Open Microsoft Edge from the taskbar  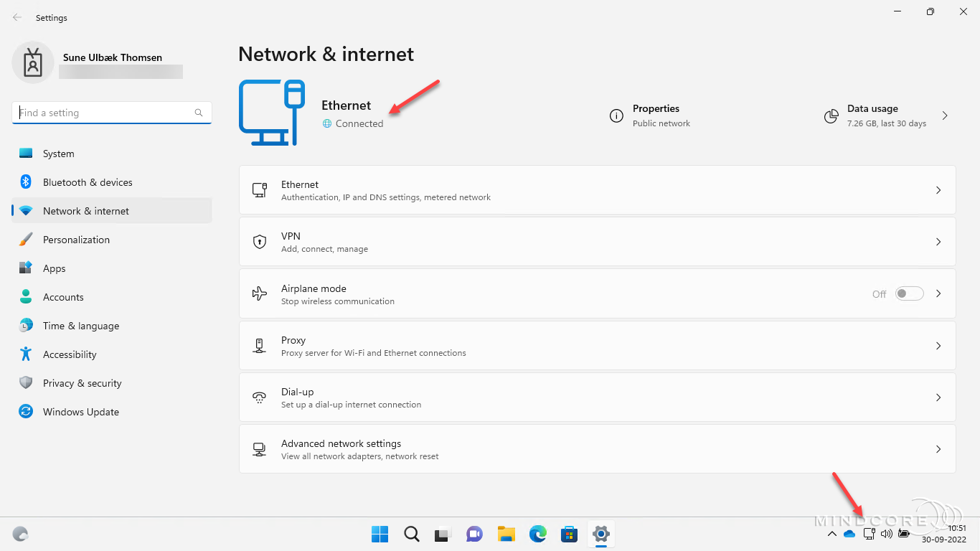click(x=537, y=534)
